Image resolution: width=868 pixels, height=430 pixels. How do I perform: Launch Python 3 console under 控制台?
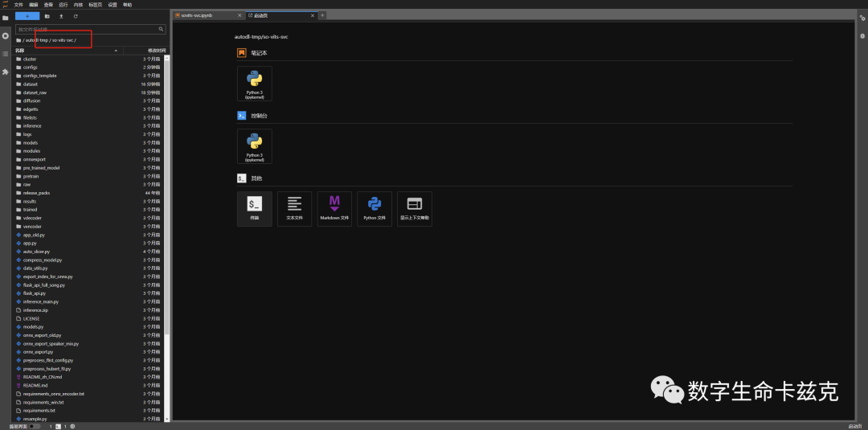255,146
